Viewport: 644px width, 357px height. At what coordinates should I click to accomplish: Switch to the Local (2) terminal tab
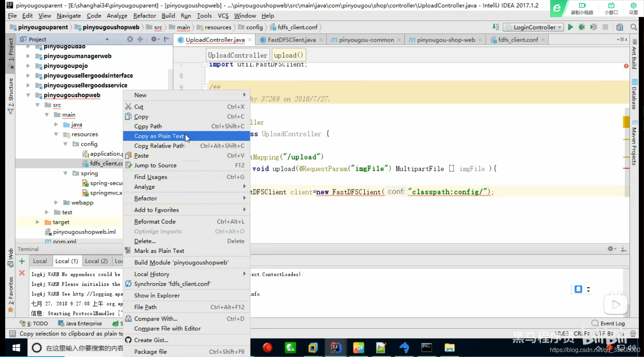point(96,261)
